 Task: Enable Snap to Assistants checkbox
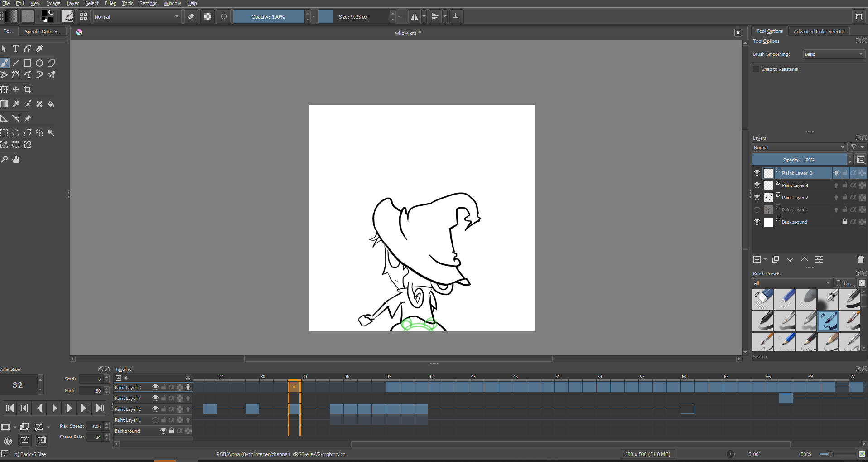pyautogui.click(x=756, y=69)
